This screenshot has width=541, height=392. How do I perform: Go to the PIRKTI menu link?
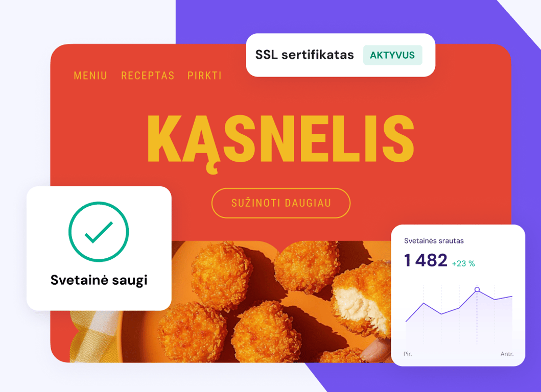click(204, 76)
